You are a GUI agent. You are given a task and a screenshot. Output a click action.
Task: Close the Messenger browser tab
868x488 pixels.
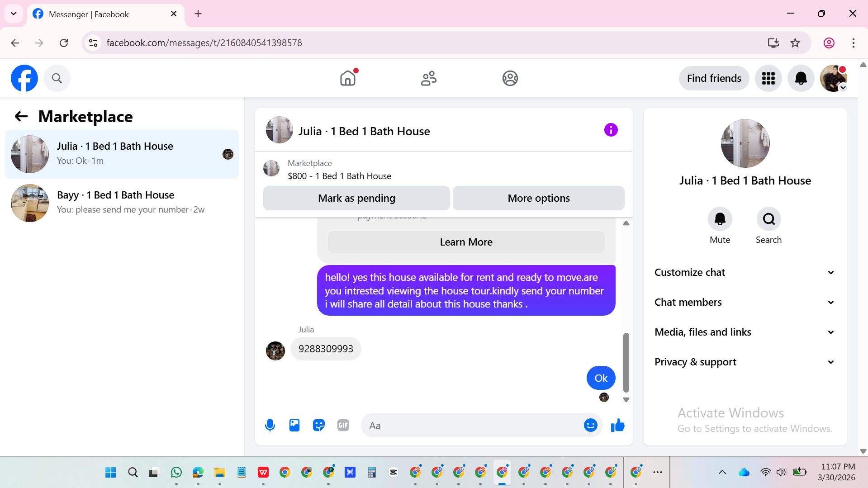(x=174, y=14)
